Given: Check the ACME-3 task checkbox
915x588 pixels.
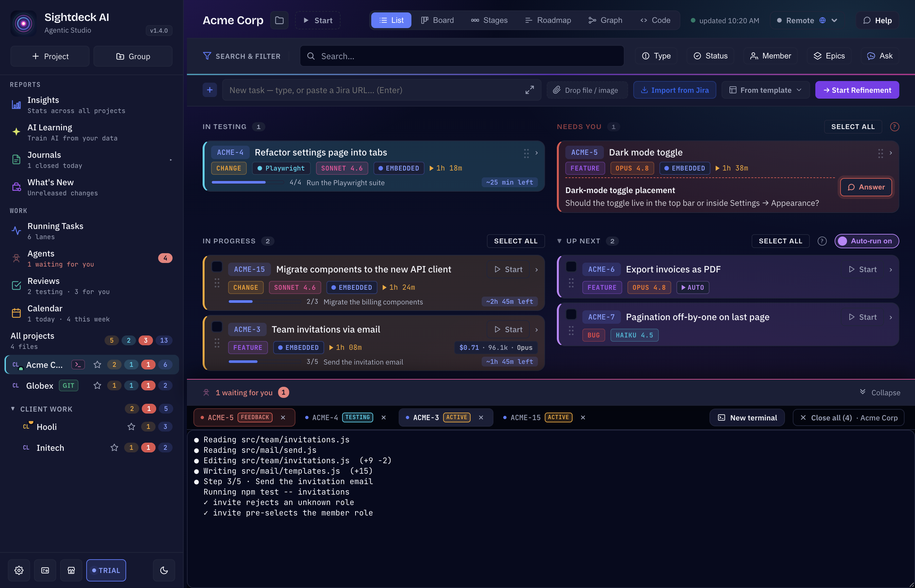Looking at the screenshot, I should tap(217, 326).
